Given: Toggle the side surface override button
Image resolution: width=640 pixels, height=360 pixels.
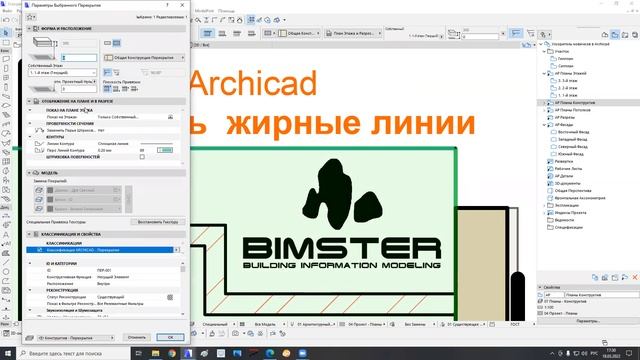Looking at the screenshot, I should (x=39, y=200).
